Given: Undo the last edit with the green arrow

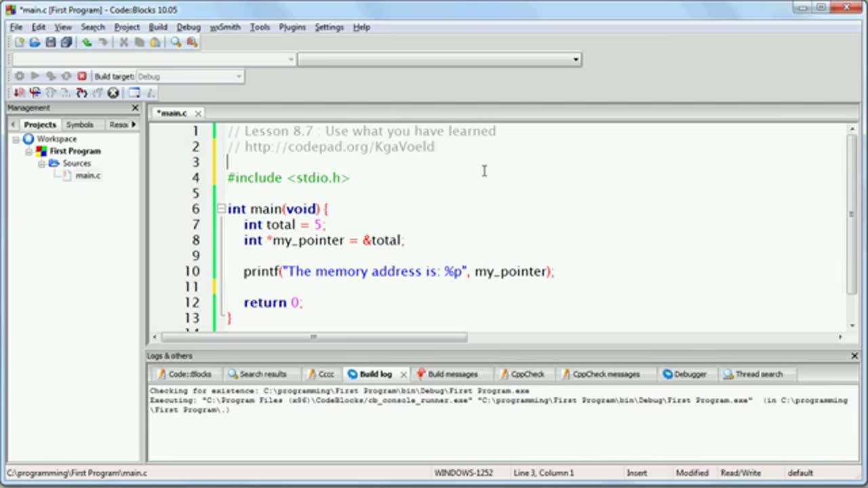Looking at the screenshot, I should point(87,42).
